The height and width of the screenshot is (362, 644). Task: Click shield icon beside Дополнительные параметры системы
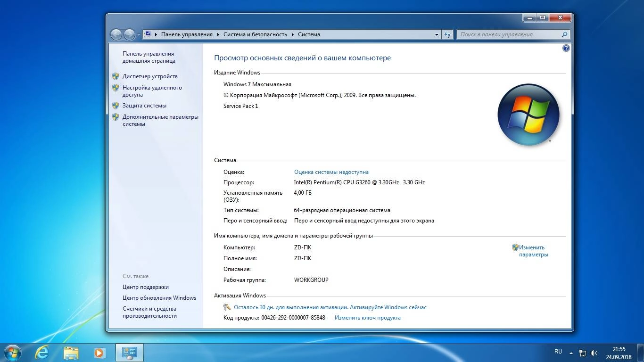click(116, 117)
